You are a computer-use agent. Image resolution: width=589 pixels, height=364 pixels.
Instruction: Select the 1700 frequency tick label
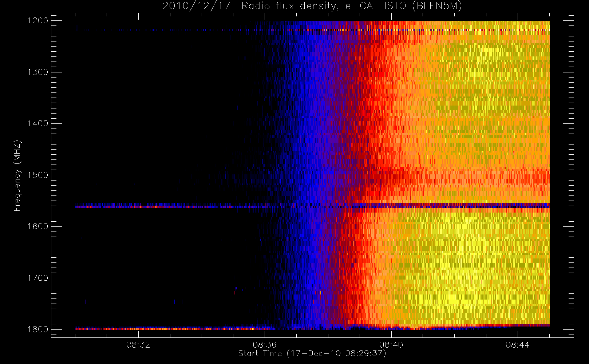coord(38,278)
